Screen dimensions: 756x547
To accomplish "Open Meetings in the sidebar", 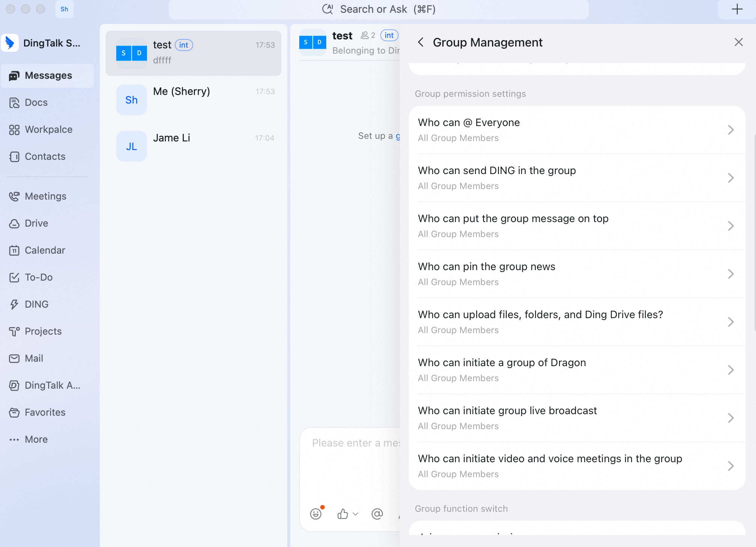I will point(47,196).
